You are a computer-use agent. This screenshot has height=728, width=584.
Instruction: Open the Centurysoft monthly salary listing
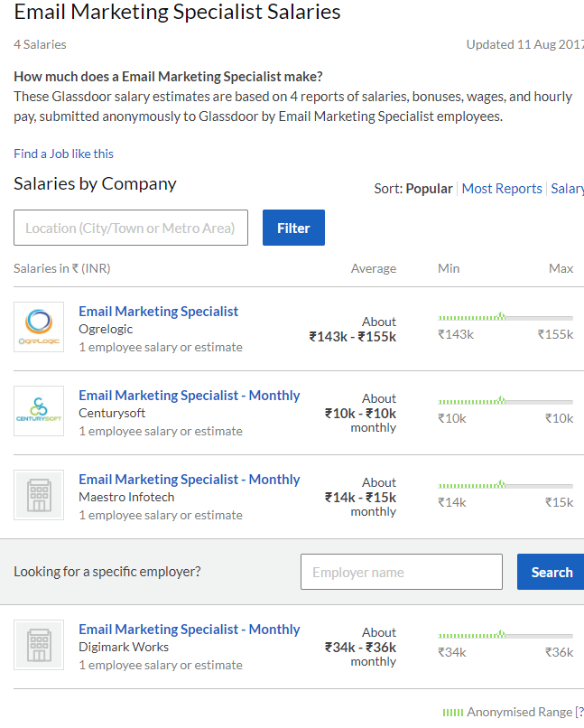point(189,395)
